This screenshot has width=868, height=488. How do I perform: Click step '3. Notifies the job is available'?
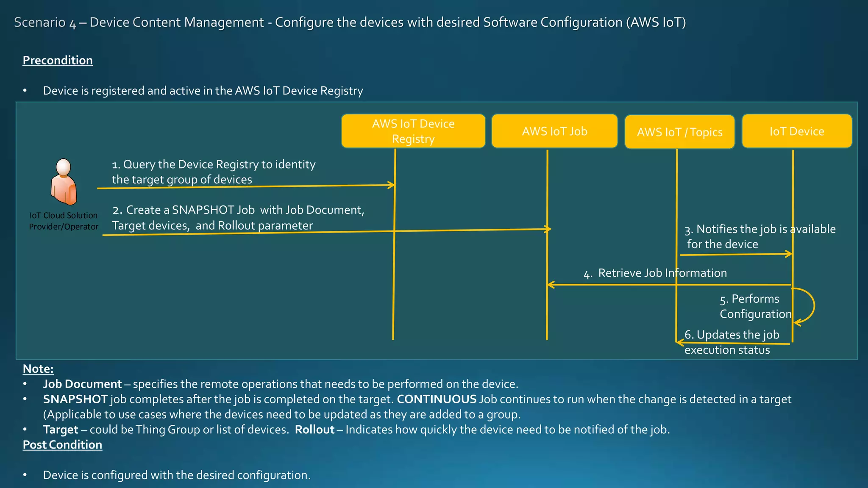[x=760, y=236]
